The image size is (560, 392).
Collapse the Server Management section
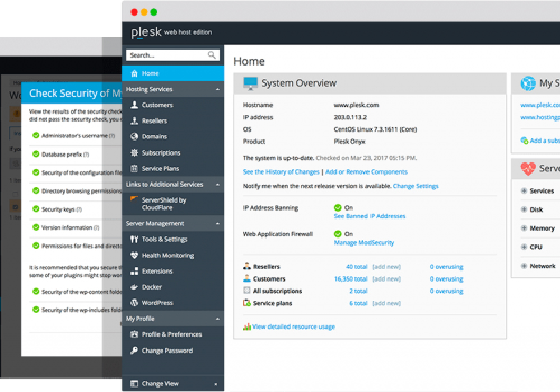click(x=217, y=224)
